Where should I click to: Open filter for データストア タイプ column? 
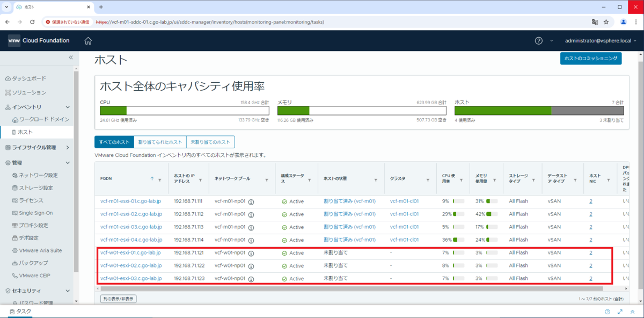(574, 180)
